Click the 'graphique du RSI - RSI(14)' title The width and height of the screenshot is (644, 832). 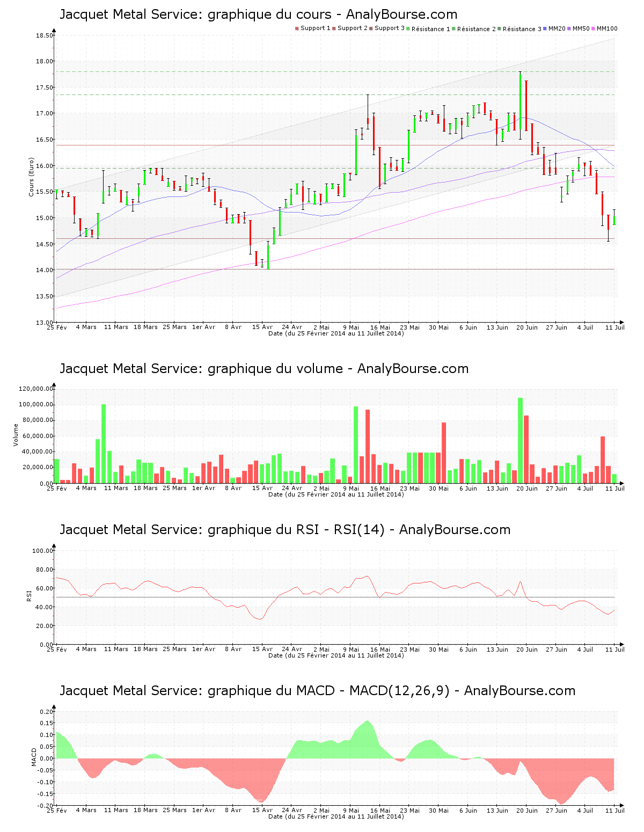[285, 530]
